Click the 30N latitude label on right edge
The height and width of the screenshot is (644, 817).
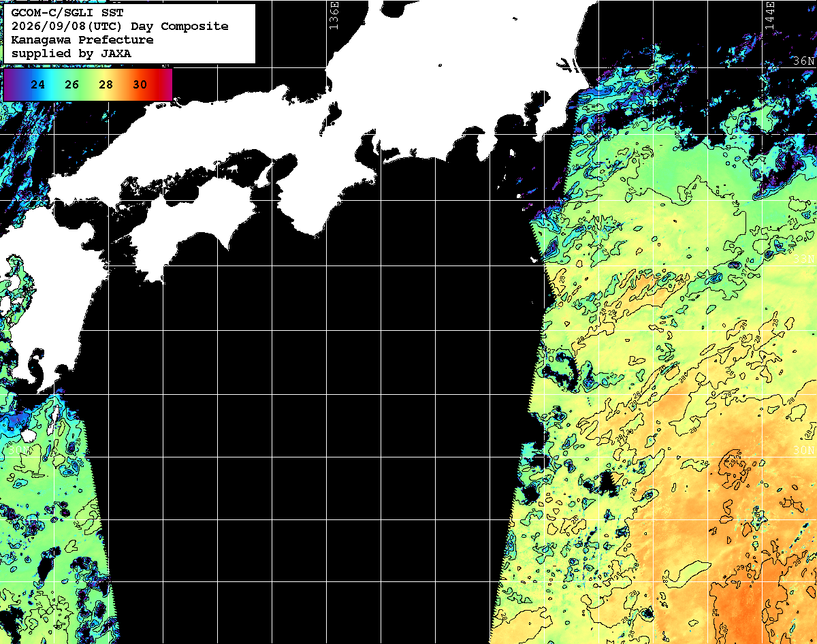click(x=804, y=450)
